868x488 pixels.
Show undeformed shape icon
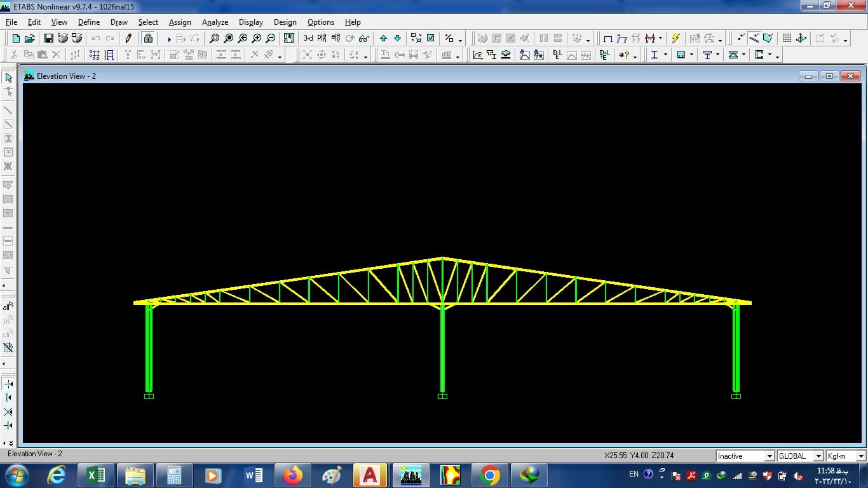click(x=607, y=38)
